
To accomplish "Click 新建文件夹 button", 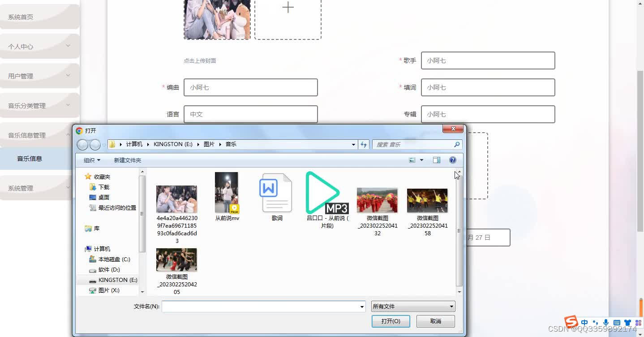I will point(127,160).
